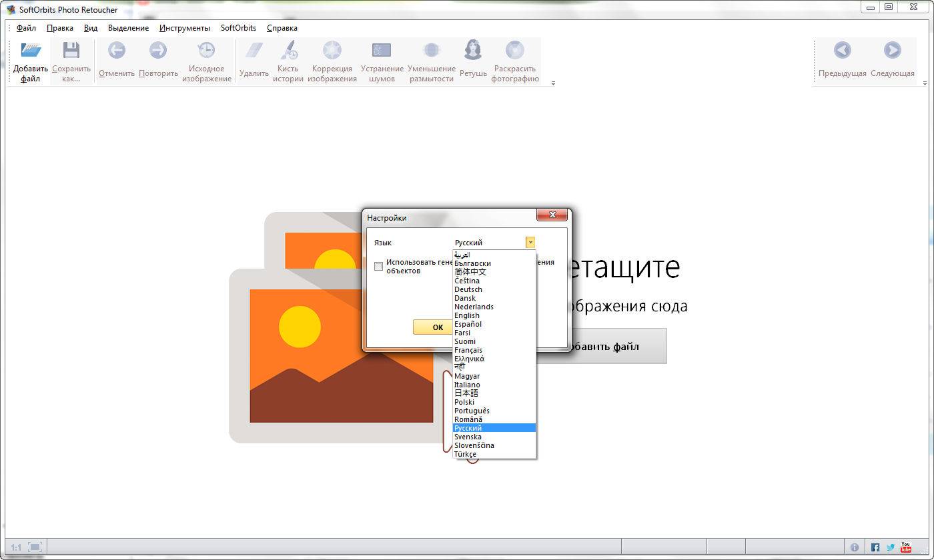The width and height of the screenshot is (934, 560).
Task: Pick English in the language list
Action: (494, 315)
